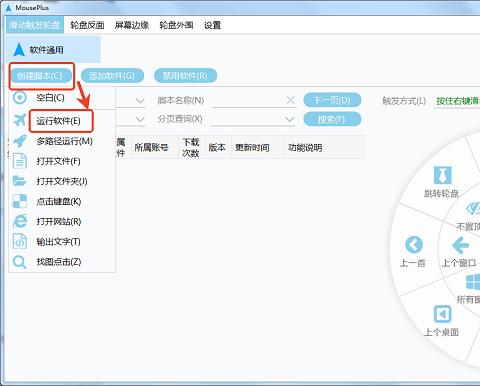Switch to the 轮盘外围 tab
Screen dimensions: 480x386
click(x=176, y=25)
